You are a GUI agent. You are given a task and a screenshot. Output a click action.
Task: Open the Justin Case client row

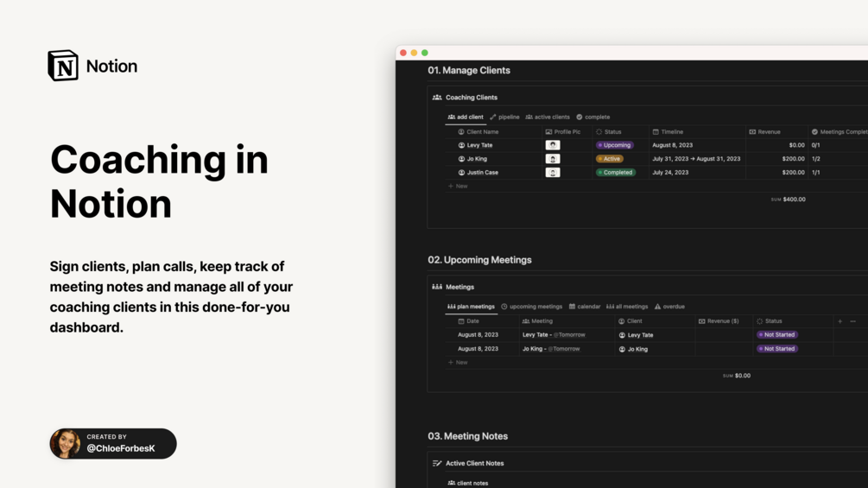[x=478, y=173]
